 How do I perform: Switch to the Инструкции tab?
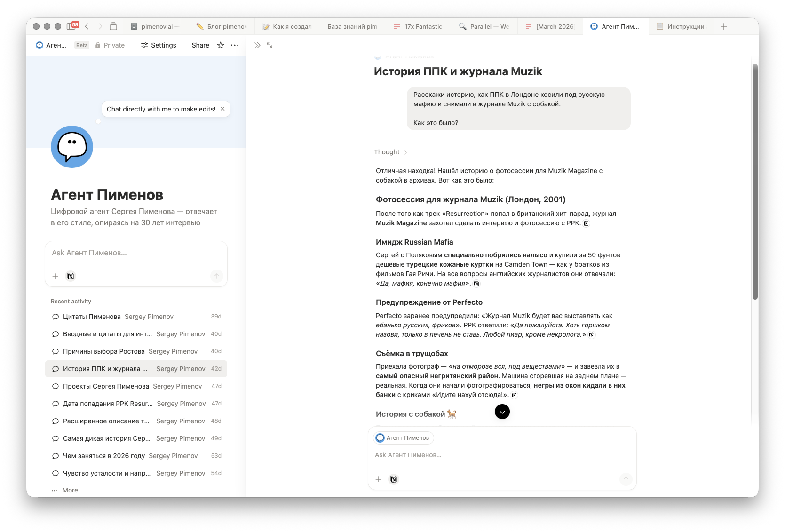coord(681,26)
